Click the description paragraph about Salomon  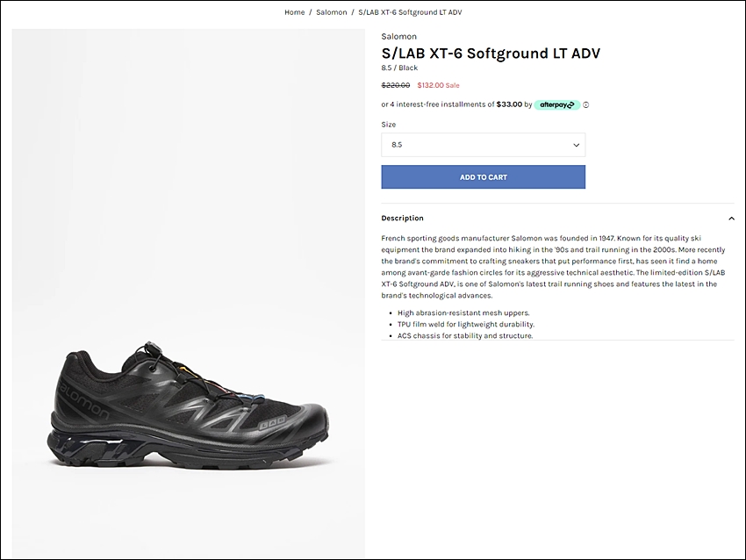(x=553, y=267)
